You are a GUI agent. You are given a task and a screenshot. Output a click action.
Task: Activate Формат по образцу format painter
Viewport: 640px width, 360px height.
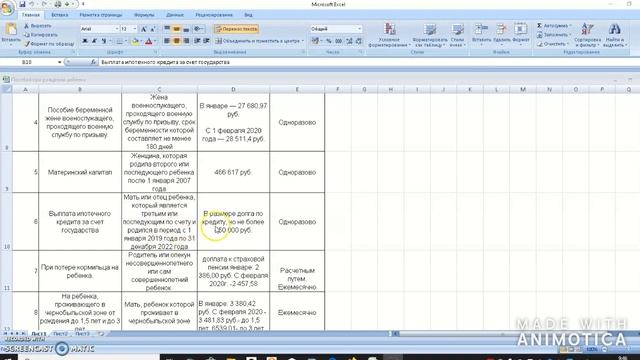pyautogui.click(x=49, y=44)
